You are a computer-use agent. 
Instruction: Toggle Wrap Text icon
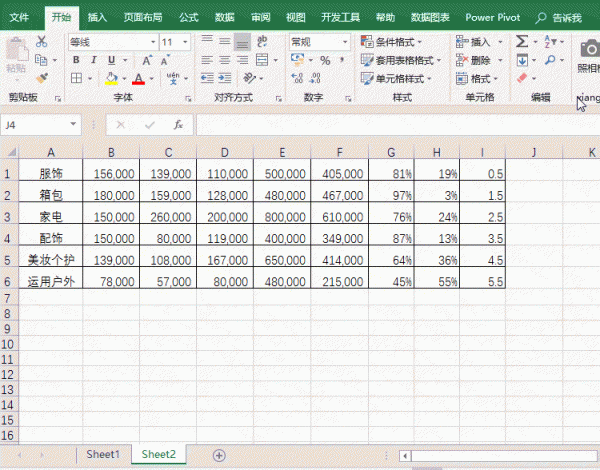[262, 41]
